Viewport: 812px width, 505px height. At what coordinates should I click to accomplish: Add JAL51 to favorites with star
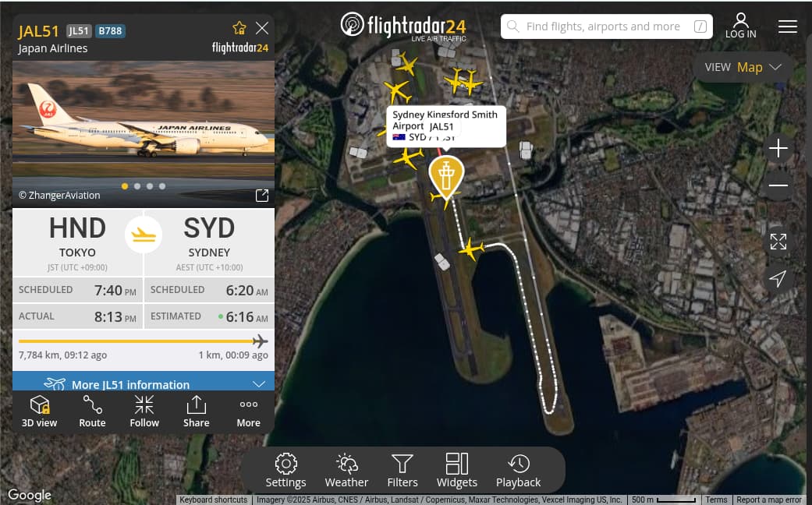coord(239,29)
